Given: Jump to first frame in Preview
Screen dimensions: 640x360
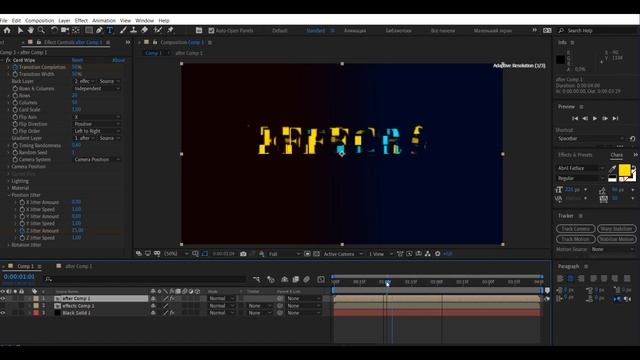Looking at the screenshot, I should 575,118.
